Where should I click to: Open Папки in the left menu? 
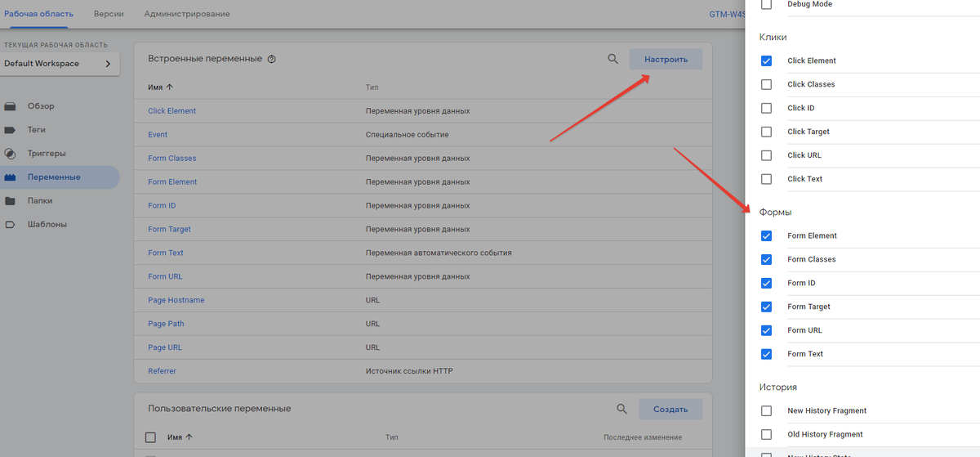point(40,201)
